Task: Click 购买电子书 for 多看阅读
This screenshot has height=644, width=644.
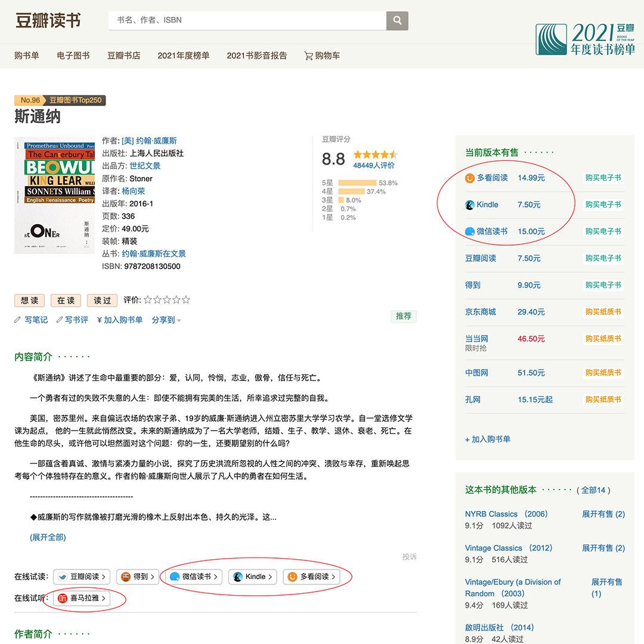Action: pos(603,178)
